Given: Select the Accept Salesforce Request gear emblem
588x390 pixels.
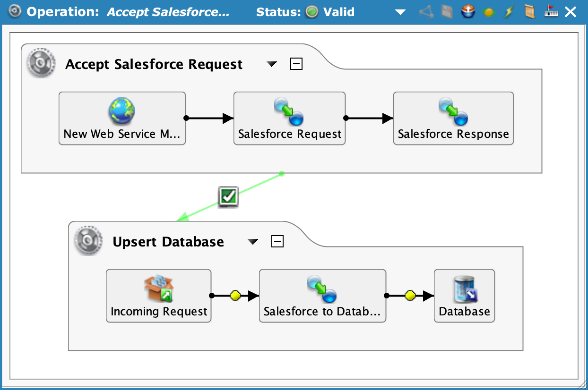Looking at the screenshot, I should pyautogui.click(x=40, y=63).
